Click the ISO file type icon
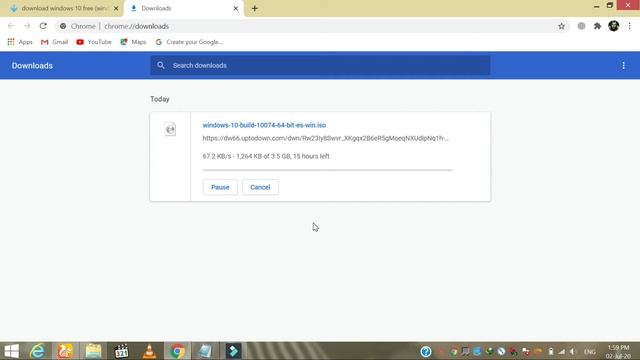This screenshot has width=640, height=360. point(170,129)
